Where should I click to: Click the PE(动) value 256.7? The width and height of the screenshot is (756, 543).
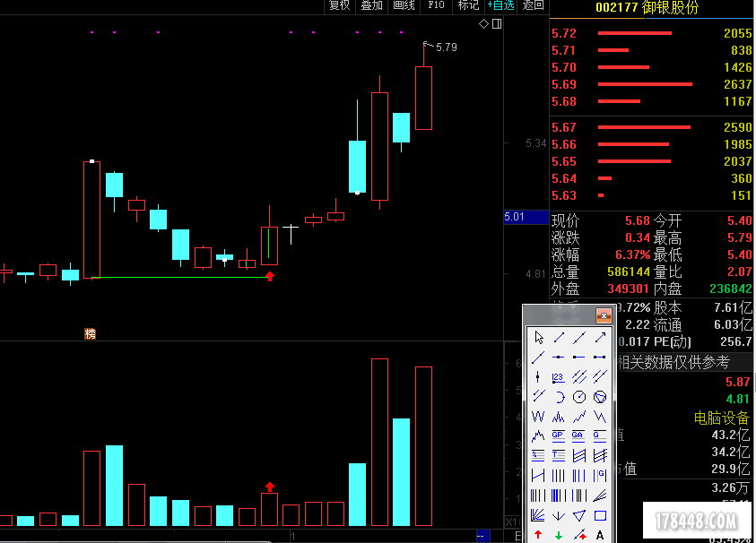[x=735, y=341]
